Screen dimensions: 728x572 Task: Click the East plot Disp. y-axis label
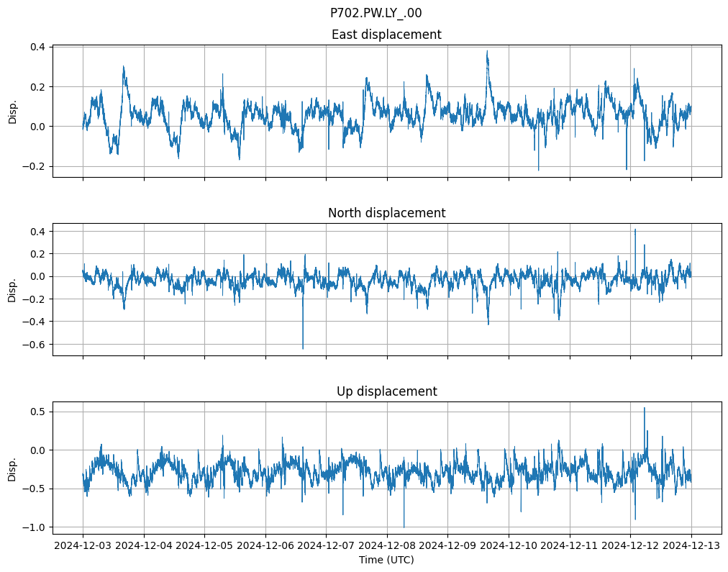[x=12, y=112]
